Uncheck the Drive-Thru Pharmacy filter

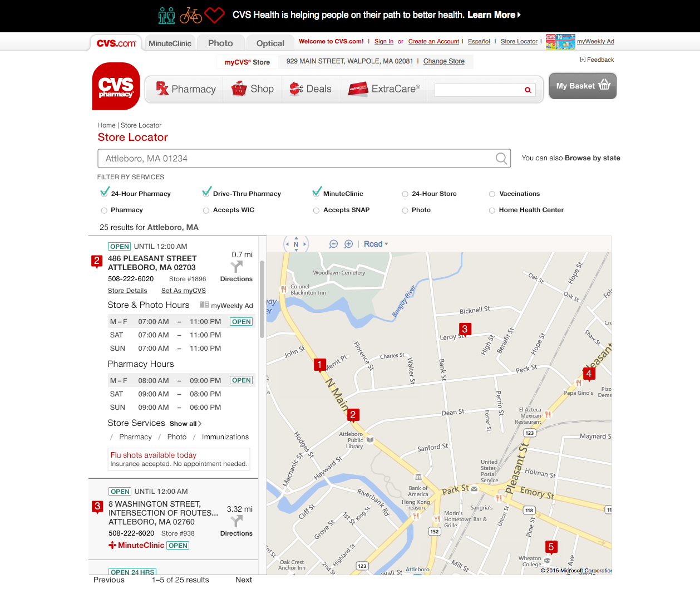(x=206, y=193)
